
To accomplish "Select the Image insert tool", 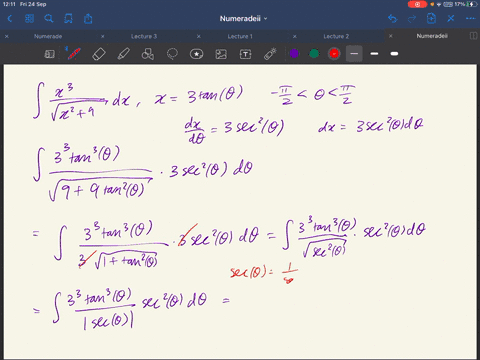I will pos(221,54).
